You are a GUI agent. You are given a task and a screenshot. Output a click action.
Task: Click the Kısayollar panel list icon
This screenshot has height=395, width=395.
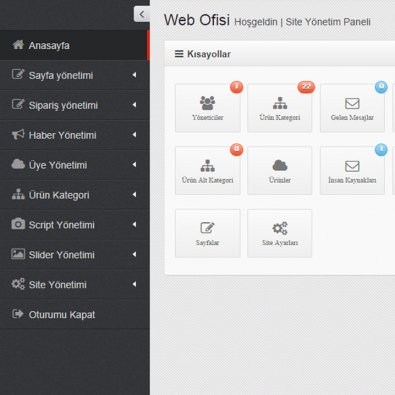tap(179, 54)
